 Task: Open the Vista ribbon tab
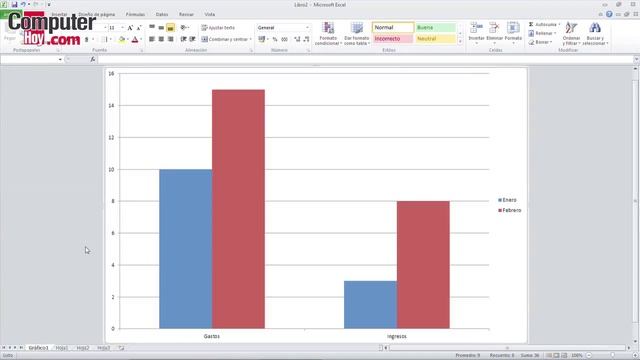210,14
